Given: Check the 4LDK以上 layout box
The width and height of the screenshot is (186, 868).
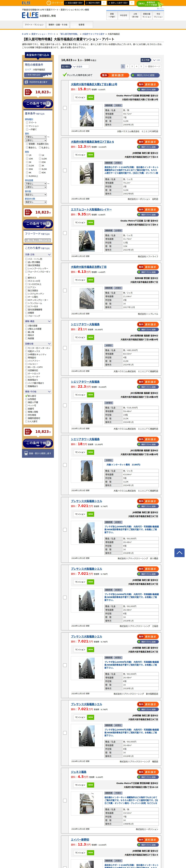Looking at the screenshot, I should coord(27,176).
